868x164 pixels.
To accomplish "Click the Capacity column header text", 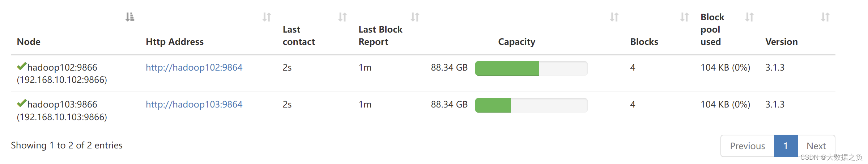I will point(516,42).
